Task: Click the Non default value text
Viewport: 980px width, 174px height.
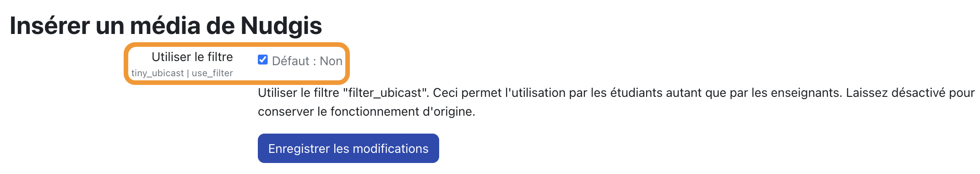Action: click(x=331, y=61)
